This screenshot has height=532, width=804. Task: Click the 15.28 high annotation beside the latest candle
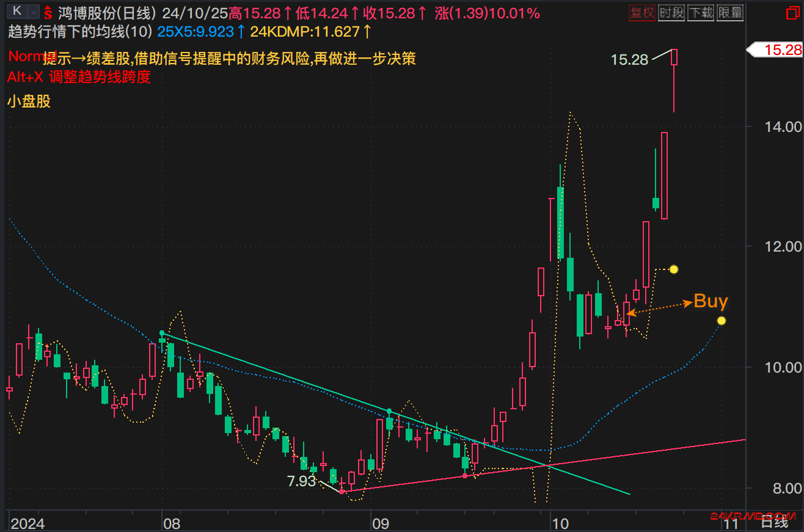pos(629,60)
